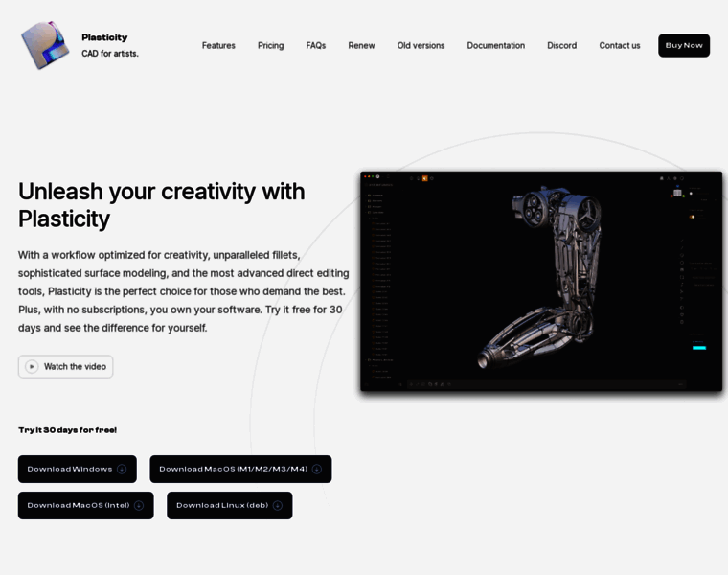Screen dimensions: 728x575
Task: Click the Plasticity logo image
Action: point(45,45)
